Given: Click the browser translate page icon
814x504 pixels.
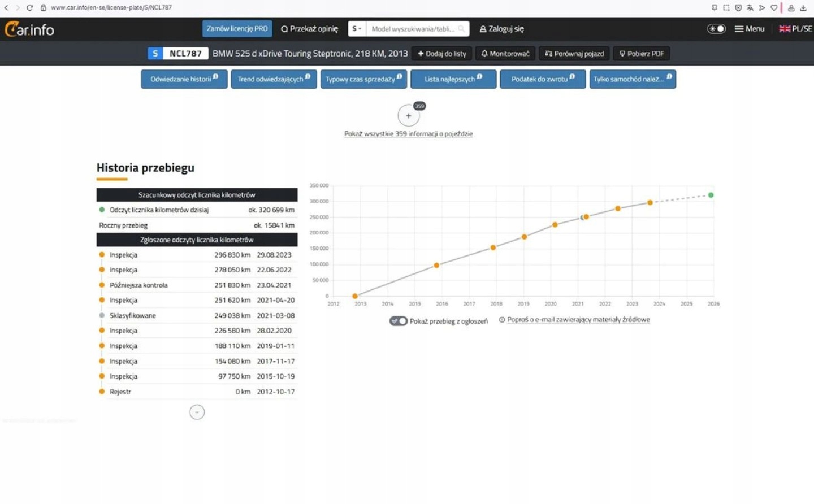Looking at the screenshot, I should (x=750, y=8).
